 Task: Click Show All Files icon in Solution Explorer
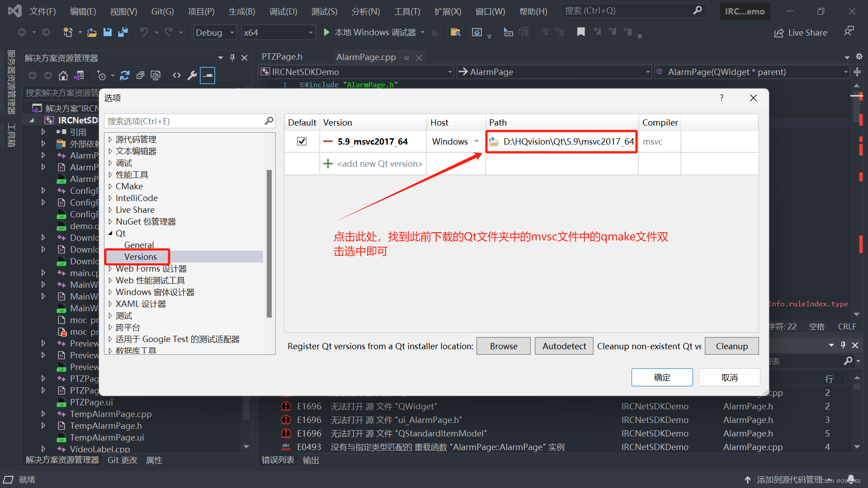pos(156,75)
